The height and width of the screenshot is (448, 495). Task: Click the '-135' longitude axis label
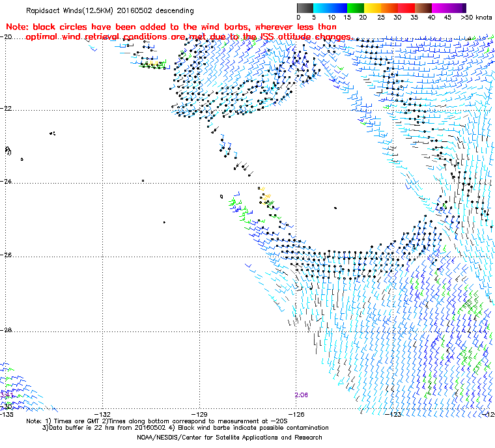pyautogui.click(x=7, y=414)
